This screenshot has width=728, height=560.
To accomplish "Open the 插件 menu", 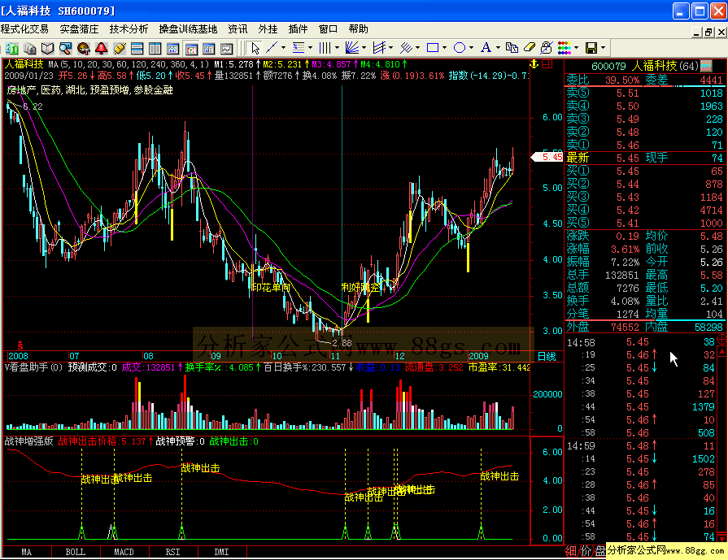I will [298, 29].
